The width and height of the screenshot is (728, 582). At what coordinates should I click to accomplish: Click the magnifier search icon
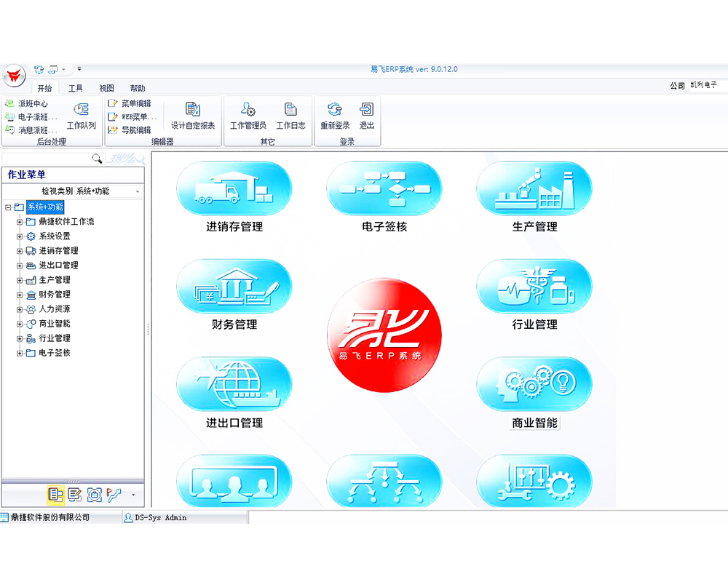97,159
